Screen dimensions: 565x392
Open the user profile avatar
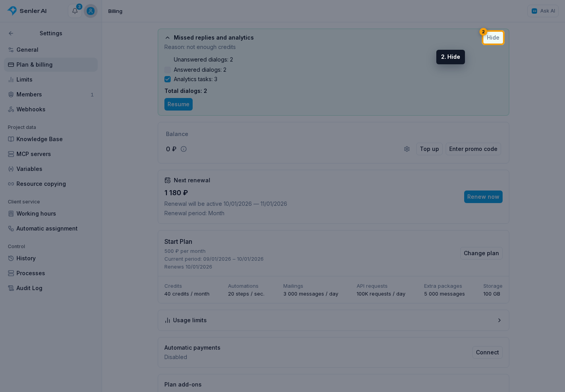pyautogui.click(x=91, y=11)
